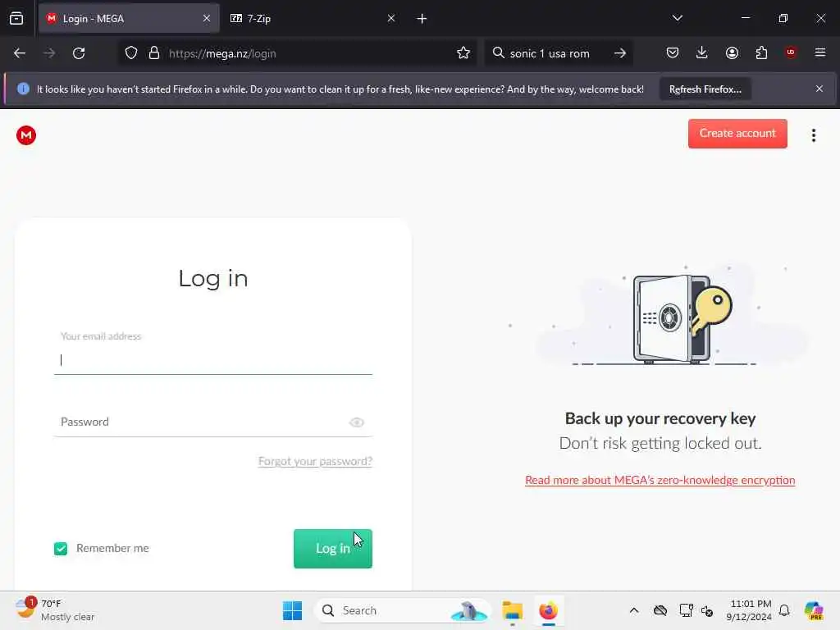Open the Firefox account icon
The image size is (840, 630).
(x=732, y=52)
